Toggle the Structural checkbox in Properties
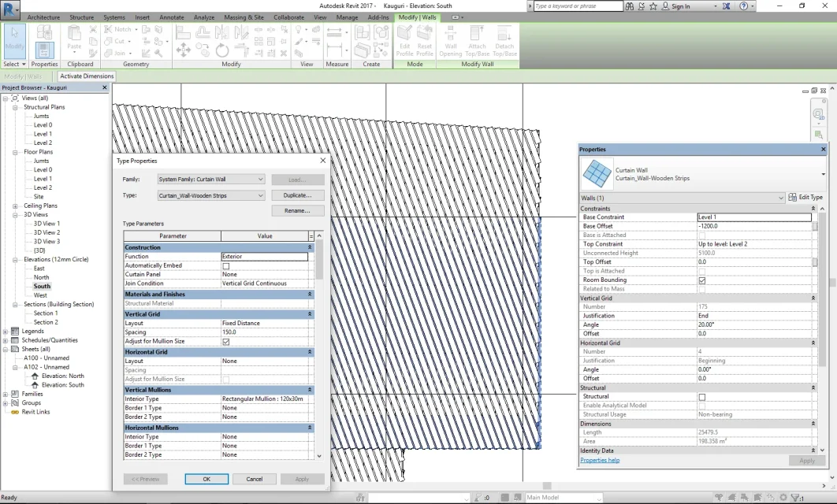837x504 pixels. point(702,397)
